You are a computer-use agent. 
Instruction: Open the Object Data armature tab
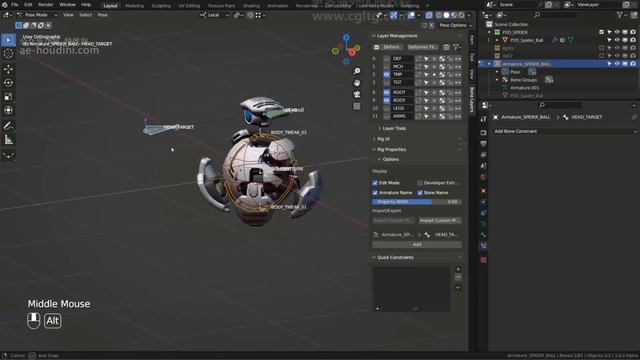coord(483,224)
